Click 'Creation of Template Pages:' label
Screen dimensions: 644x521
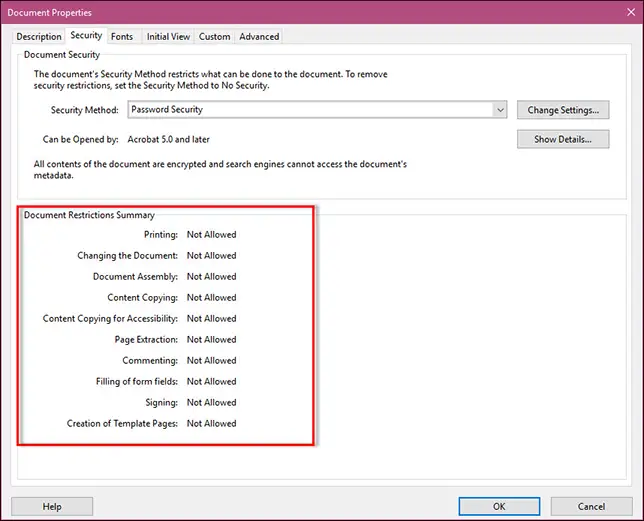coord(122,423)
